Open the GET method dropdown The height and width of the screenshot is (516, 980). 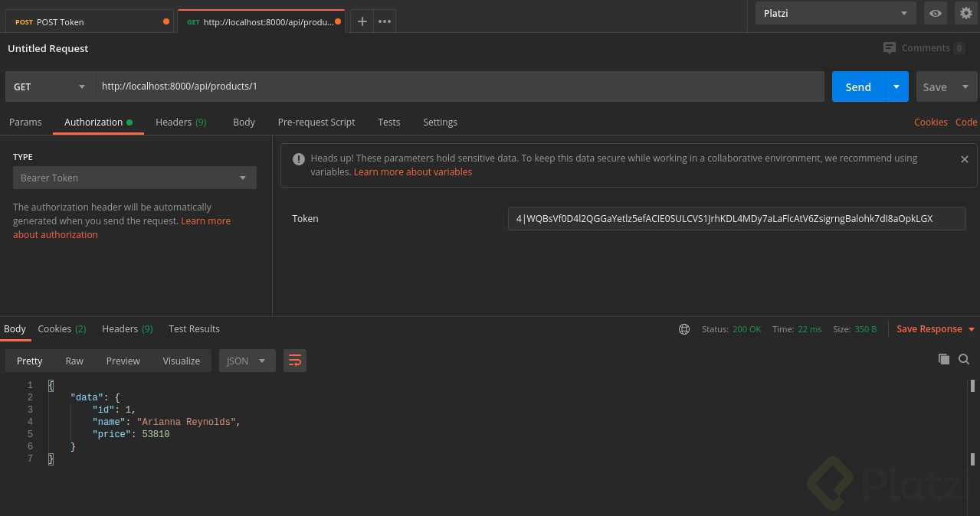pyautogui.click(x=49, y=87)
